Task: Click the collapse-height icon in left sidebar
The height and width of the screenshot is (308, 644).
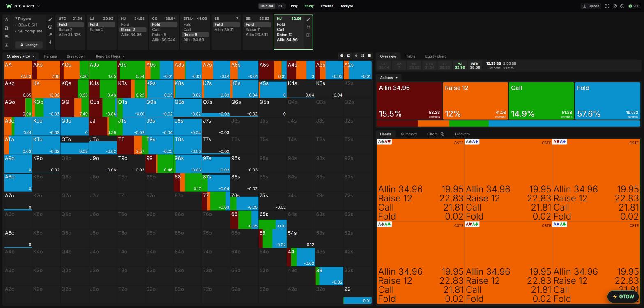Action: point(7,45)
